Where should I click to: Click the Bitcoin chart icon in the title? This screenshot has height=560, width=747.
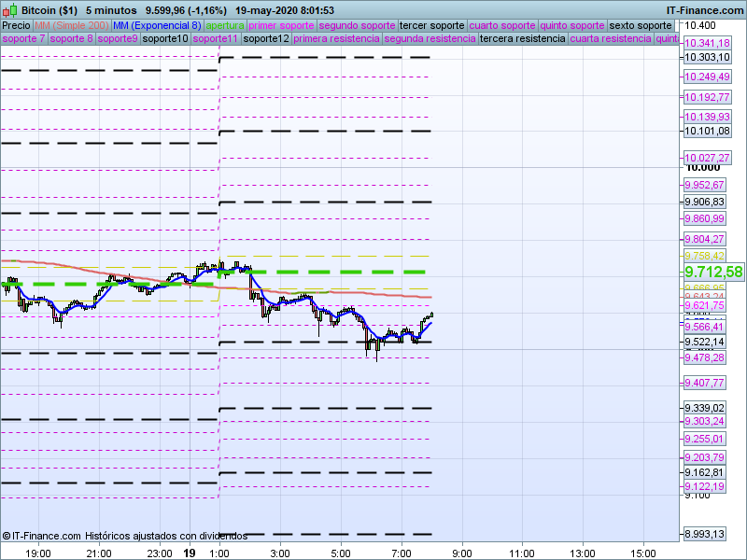click(9, 9)
